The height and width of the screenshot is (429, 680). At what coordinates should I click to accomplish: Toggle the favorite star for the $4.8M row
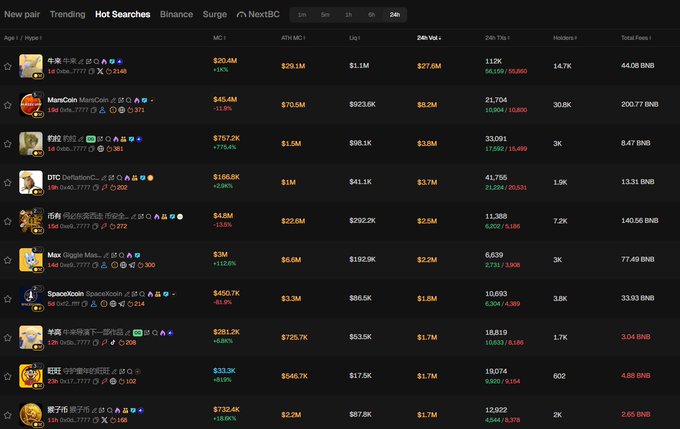point(7,221)
